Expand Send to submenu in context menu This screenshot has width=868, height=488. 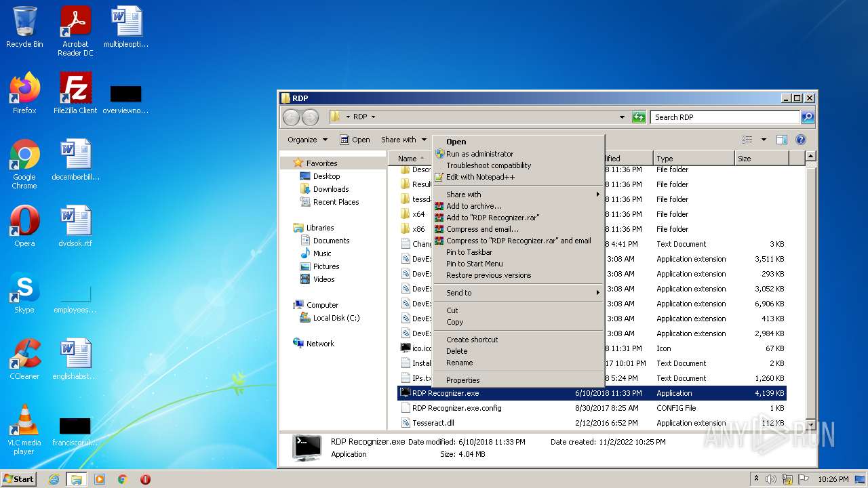click(x=518, y=293)
